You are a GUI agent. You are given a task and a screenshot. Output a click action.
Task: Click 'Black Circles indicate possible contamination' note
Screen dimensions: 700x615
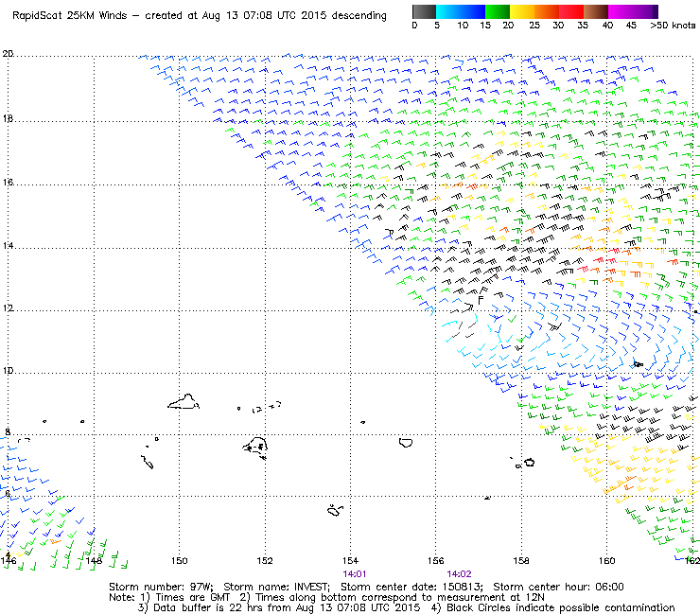tap(561, 607)
